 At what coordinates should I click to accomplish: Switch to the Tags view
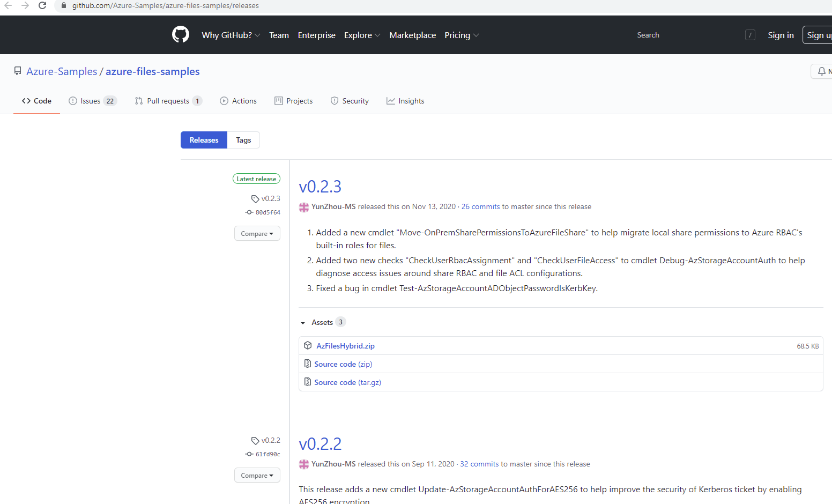(x=243, y=140)
